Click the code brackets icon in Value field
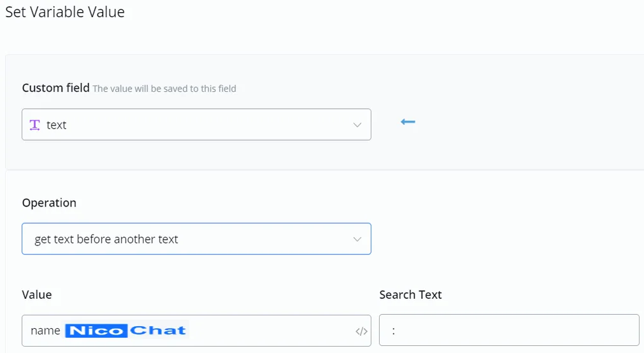 361,331
